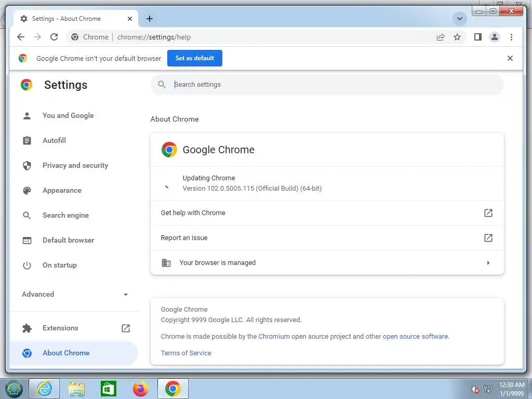Click the Google Chrome logo in About card
This screenshot has width=532, height=399.
click(x=169, y=150)
